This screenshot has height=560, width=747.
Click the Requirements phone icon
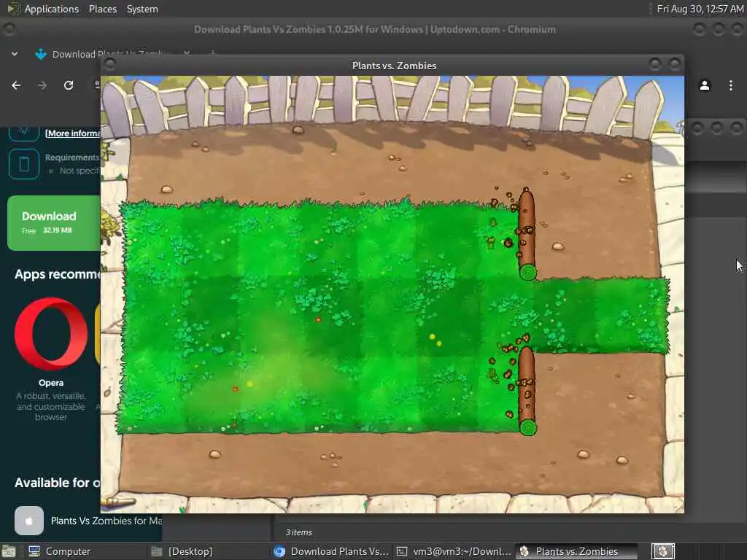tap(24, 164)
